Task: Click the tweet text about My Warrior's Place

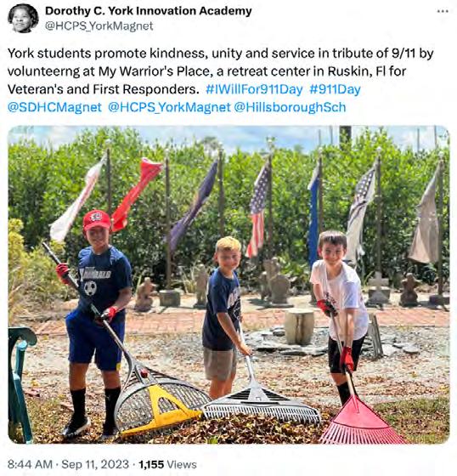Action: pos(220,71)
